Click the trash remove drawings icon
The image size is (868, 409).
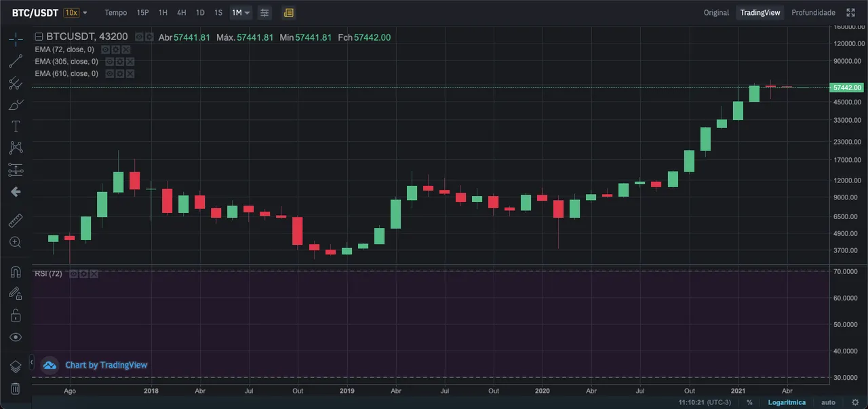(16, 389)
